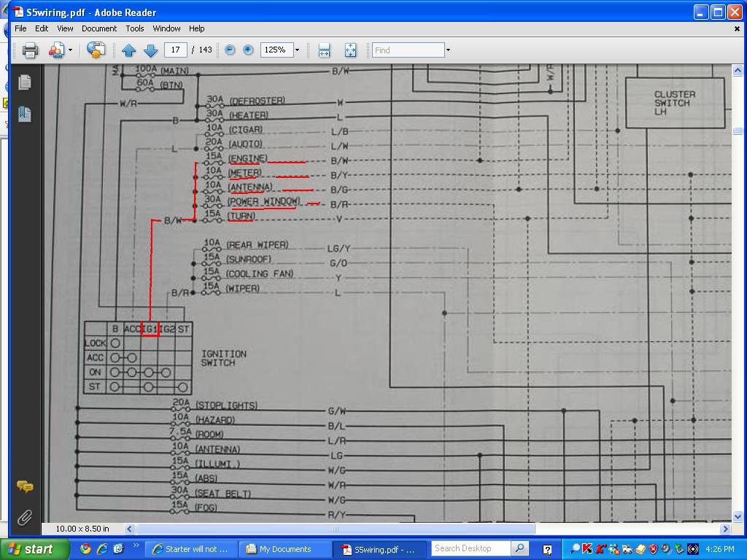Open the Attachments paperclip panel
The height and width of the screenshot is (560, 747).
tap(25, 518)
